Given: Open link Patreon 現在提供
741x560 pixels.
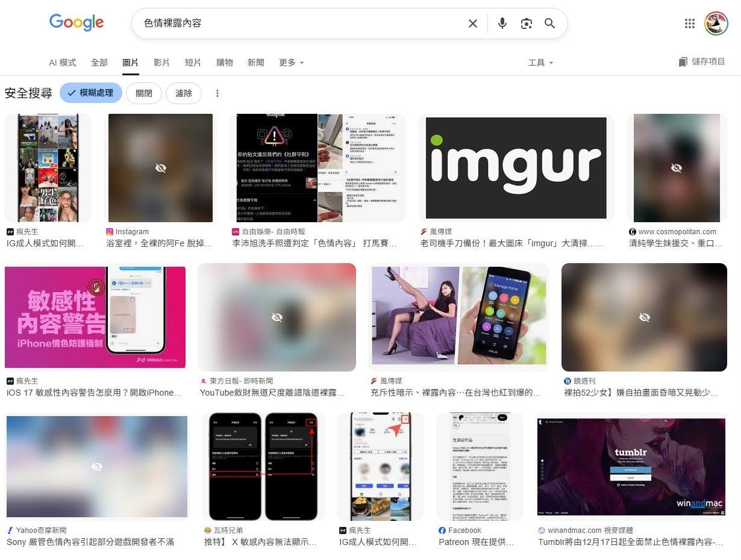Looking at the screenshot, I should click(x=477, y=543).
